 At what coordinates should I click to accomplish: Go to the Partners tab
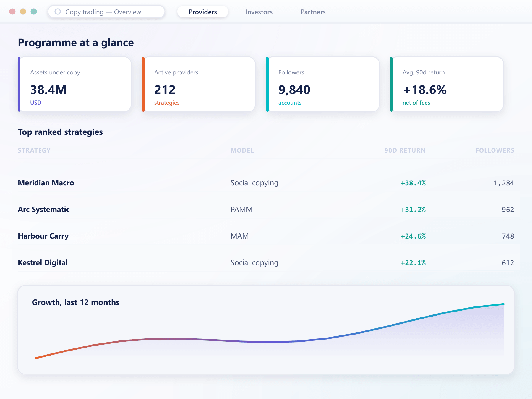[313, 12]
